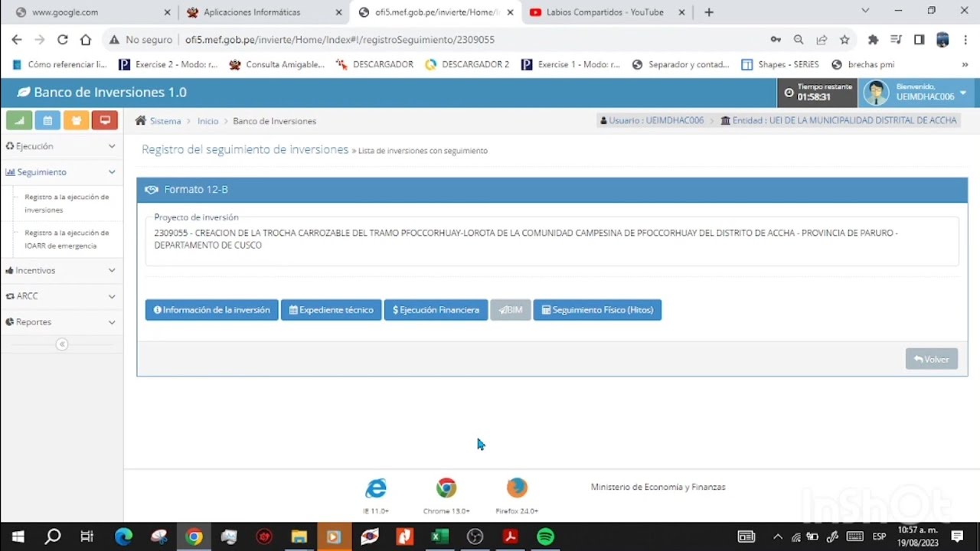The image size is (980, 551).
Task: Open the Chrome three-dot menu
Action: point(965,40)
